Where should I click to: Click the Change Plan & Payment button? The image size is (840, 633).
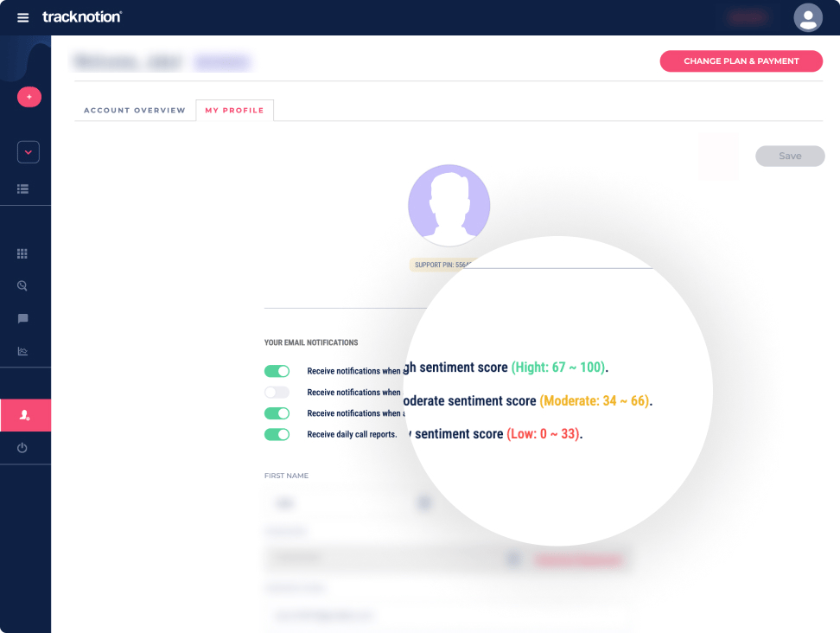tap(741, 61)
